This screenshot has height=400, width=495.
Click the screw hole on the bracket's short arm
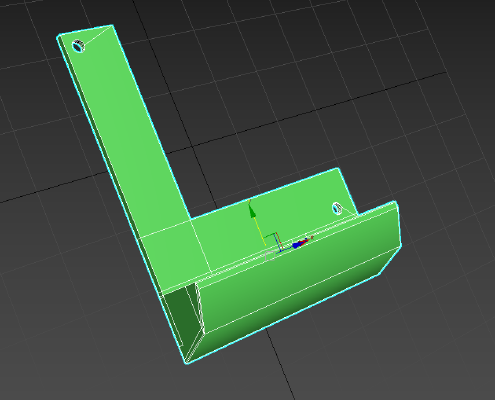(x=337, y=209)
